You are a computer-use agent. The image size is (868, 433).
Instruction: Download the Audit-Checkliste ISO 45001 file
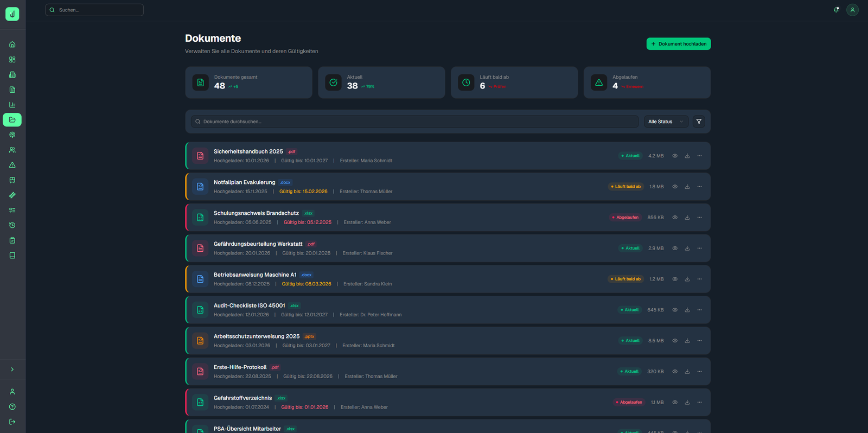pos(687,310)
